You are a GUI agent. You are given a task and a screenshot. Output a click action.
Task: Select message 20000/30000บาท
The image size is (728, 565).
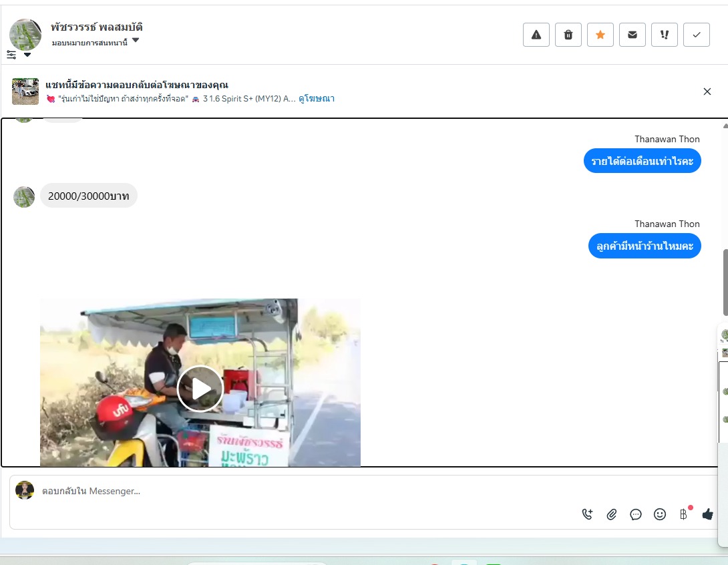click(89, 196)
